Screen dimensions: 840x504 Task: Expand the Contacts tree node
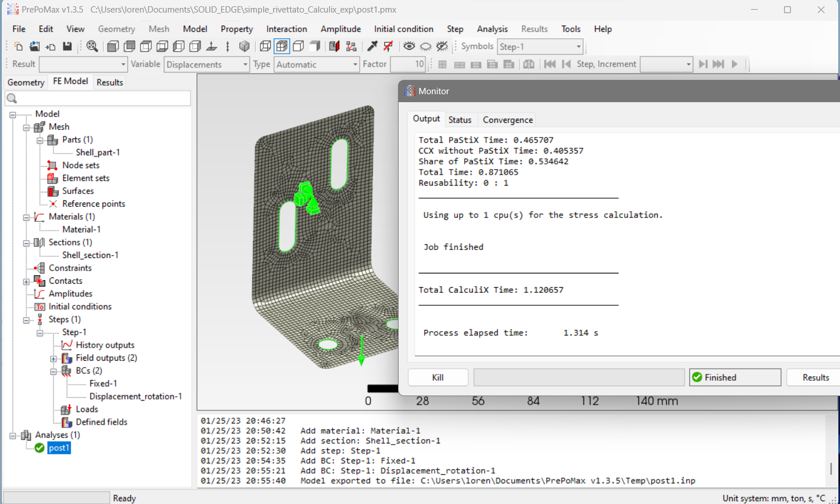(x=26, y=281)
